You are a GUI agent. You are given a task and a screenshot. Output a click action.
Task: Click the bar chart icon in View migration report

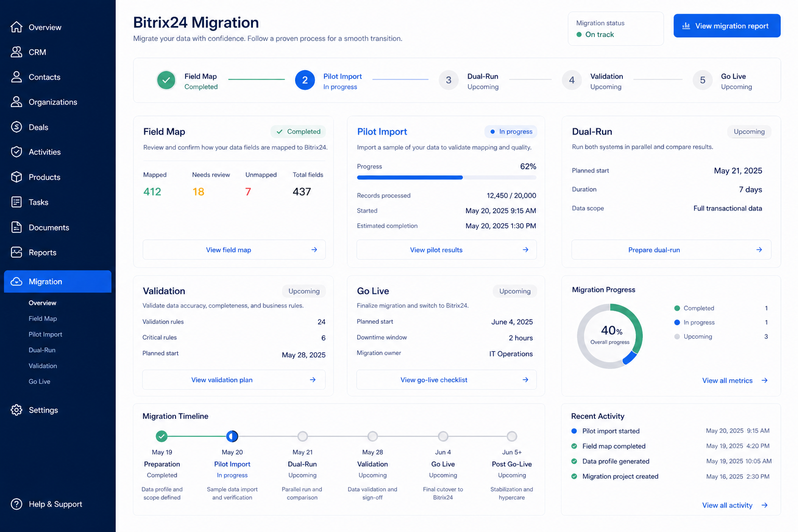click(686, 26)
